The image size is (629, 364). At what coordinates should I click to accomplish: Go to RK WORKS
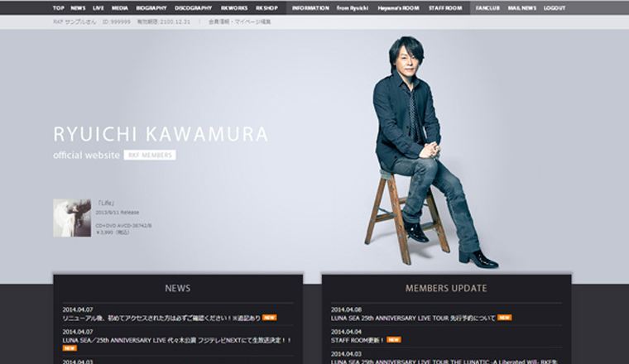click(234, 8)
